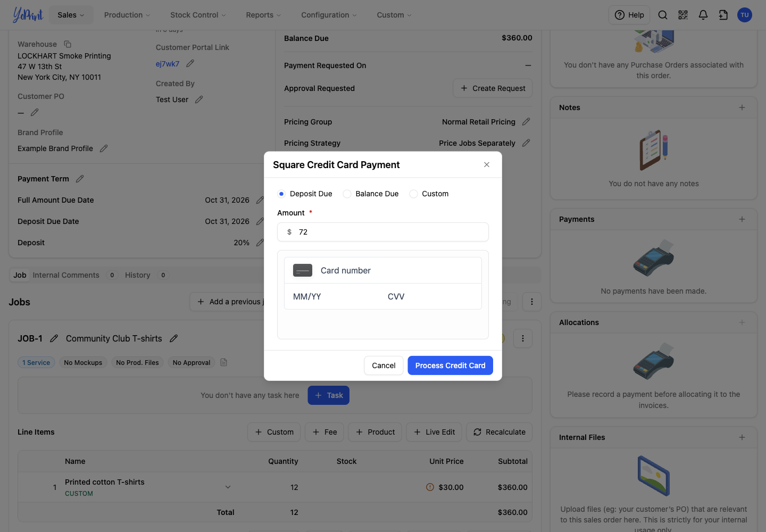This screenshot has width=766, height=532.
Task: Click the Create Request button
Action: click(x=493, y=88)
